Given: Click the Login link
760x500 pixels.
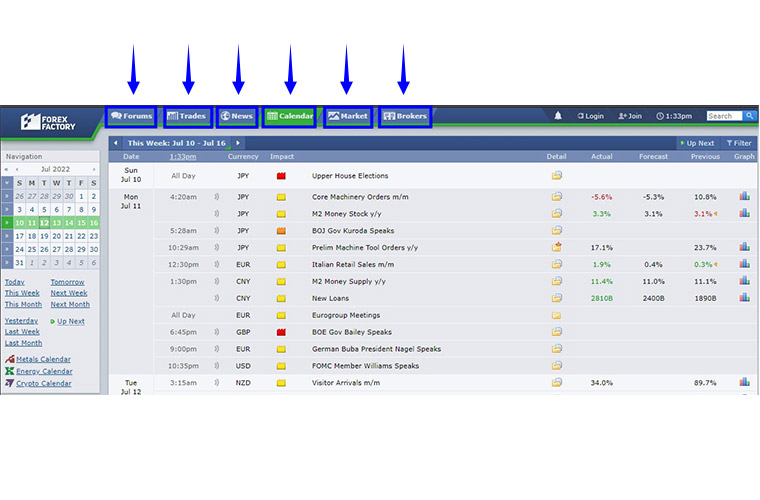Looking at the screenshot, I should click(590, 116).
